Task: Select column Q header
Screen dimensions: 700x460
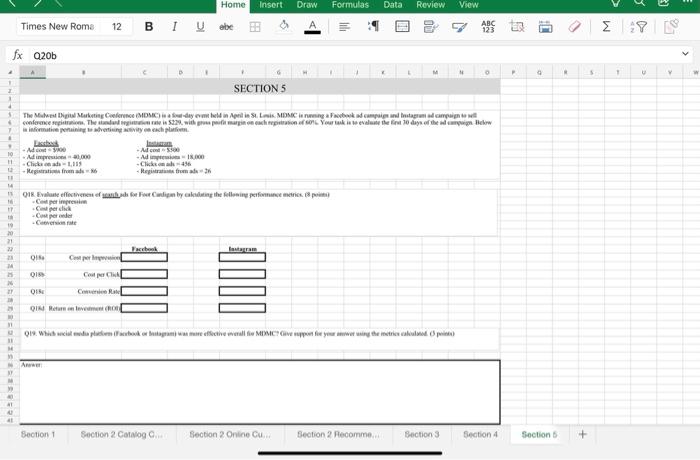Action: pyautogui.click(x=539, y=72)
